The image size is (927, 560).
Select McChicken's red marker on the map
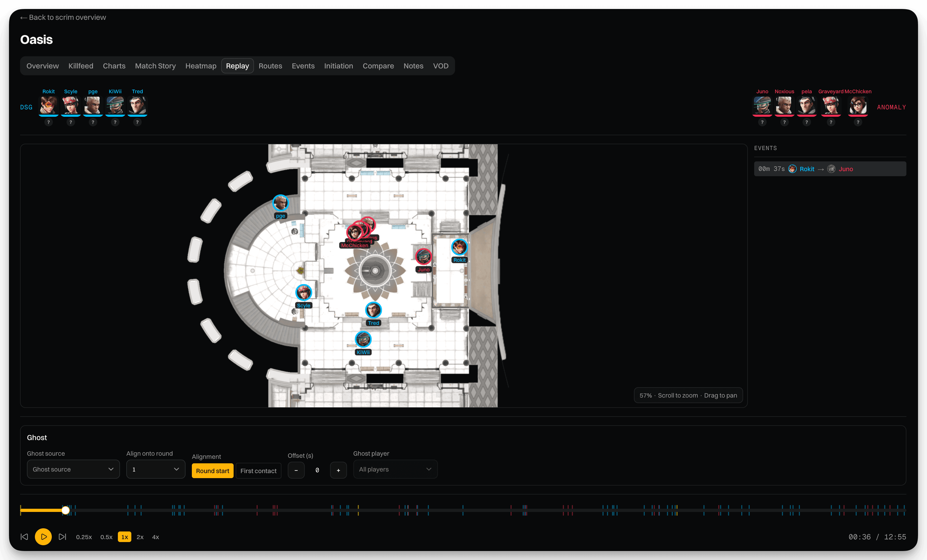pos(354,232)
